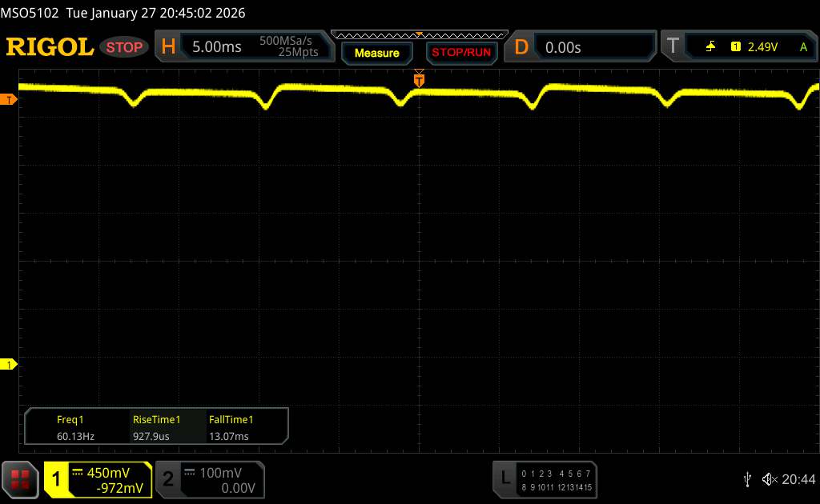Select the orange trigger level marker on left edge
This screenshot has height=504, width=820.
[x=9, y=99]
